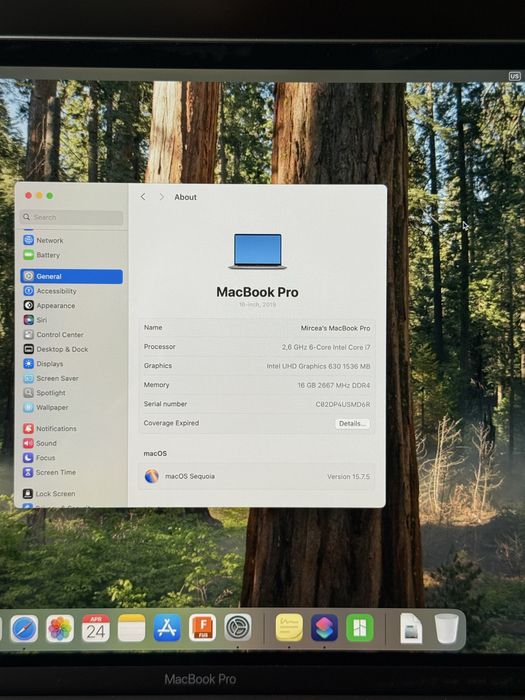Open Siri settings
This screenshot has width=525, height=700.
(35, 320)
